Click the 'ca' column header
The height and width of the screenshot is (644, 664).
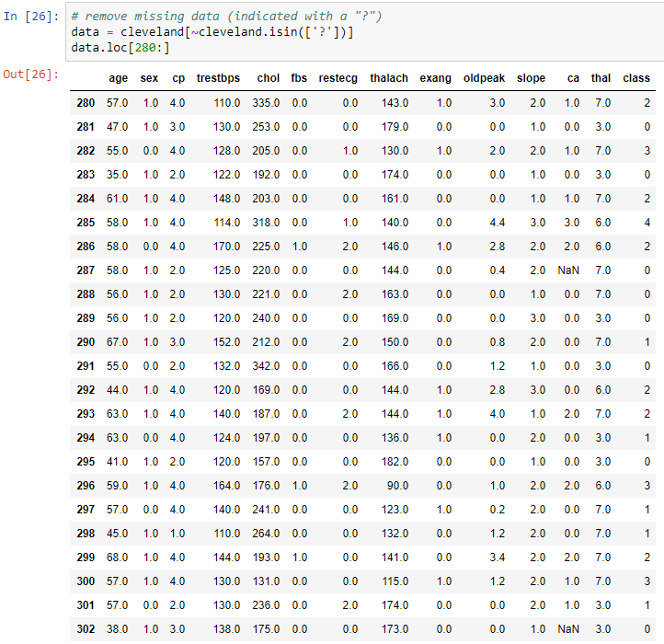pos(573,78)
